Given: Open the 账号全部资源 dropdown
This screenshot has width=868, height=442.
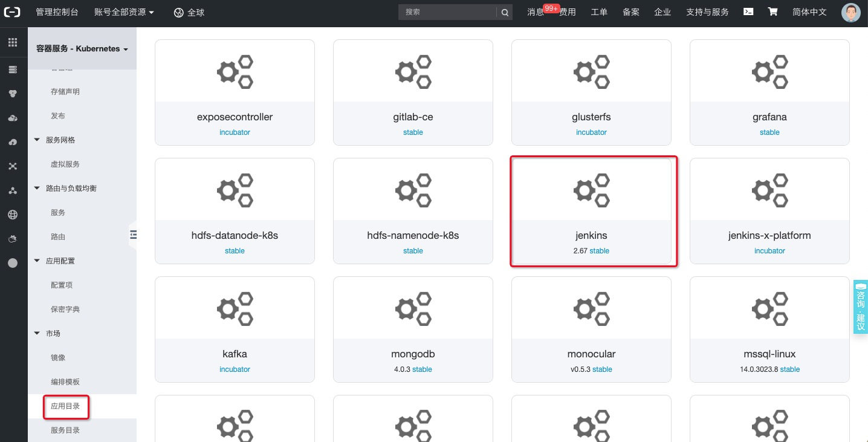Looking at the screenshot, I should (x=124, y=12).
